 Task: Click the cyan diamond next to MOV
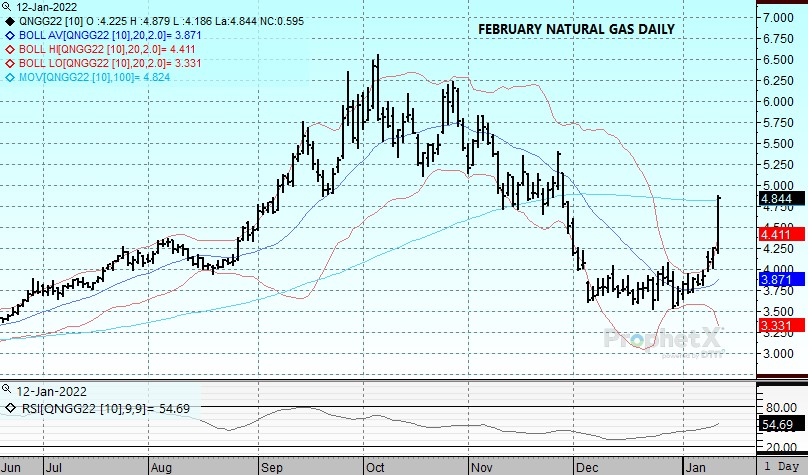[x=10, y=75]
